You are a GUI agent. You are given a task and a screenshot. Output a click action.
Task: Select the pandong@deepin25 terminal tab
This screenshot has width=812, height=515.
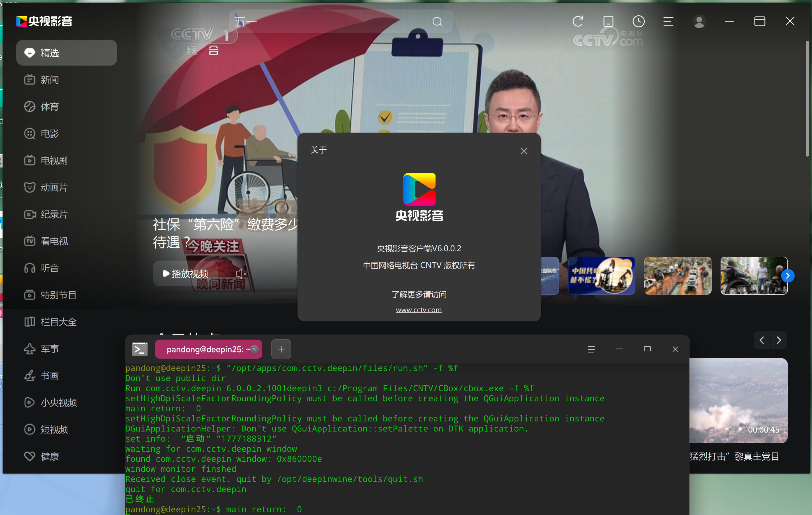(208, 349)
